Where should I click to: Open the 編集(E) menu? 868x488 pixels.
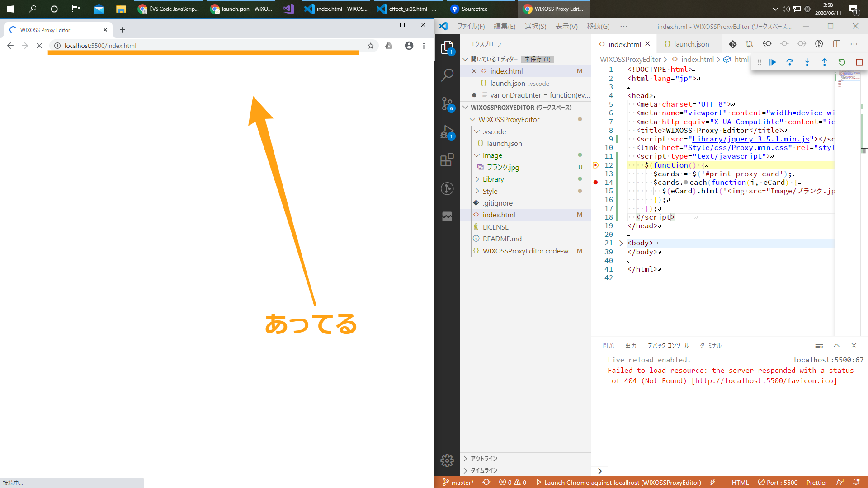click(505, 27)
